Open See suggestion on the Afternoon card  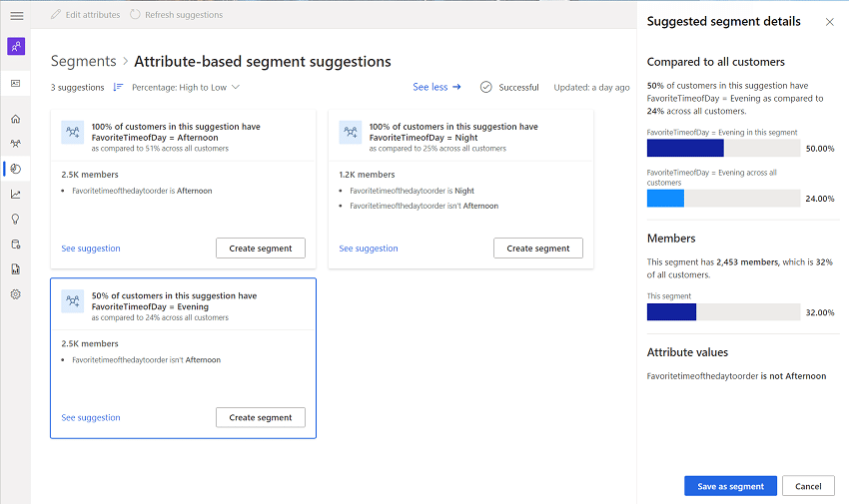click(x=91, y=249)
